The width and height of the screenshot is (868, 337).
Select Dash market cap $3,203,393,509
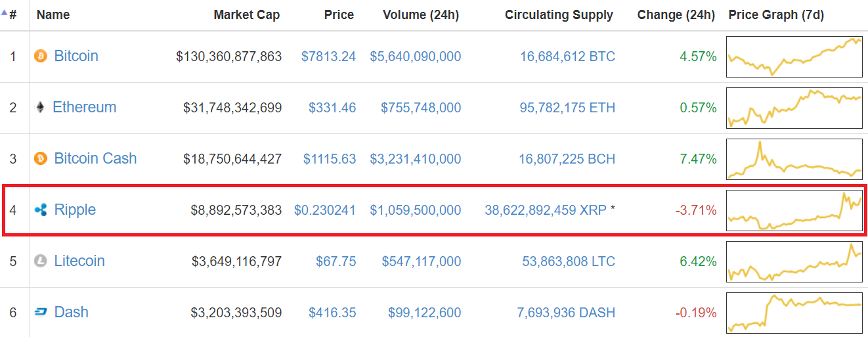click(236, 313)
